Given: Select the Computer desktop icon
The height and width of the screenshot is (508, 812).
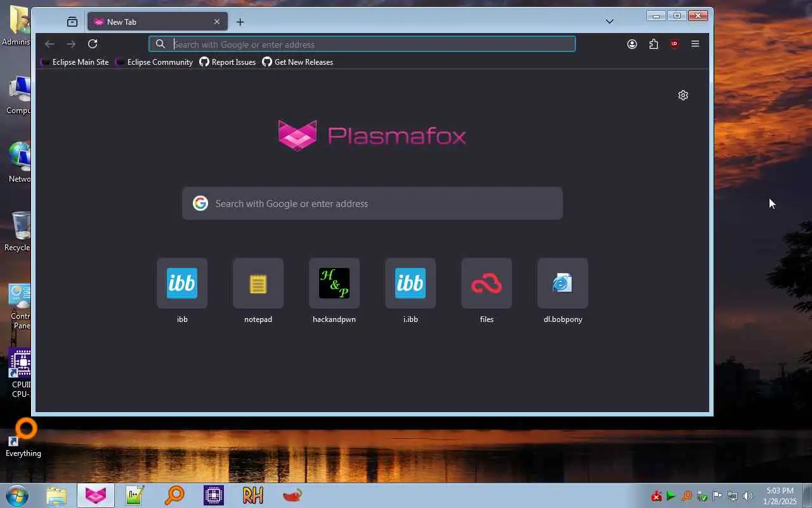Looking at the screenshot, I should pos(19,95).
